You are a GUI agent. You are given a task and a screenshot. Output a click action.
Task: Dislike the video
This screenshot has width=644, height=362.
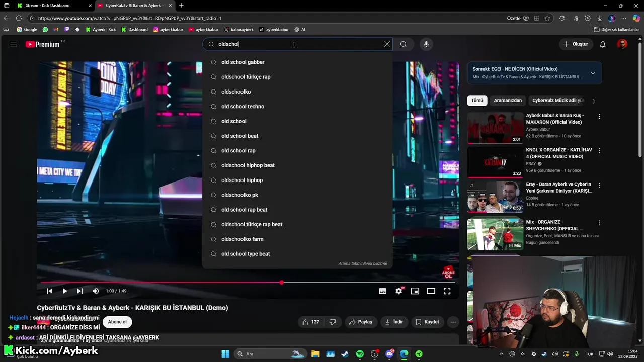pos(333,322)
